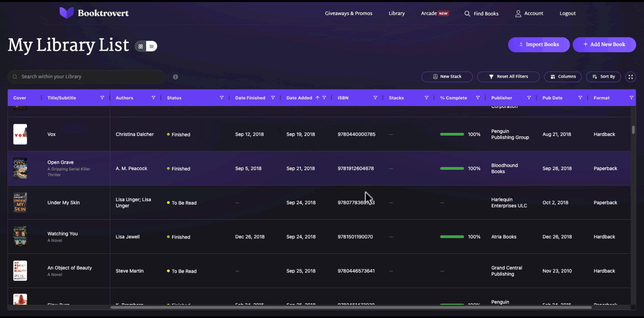Click the Booktrovert logo
Viewport: 644px width, 318px height.
tap(94, 13)
